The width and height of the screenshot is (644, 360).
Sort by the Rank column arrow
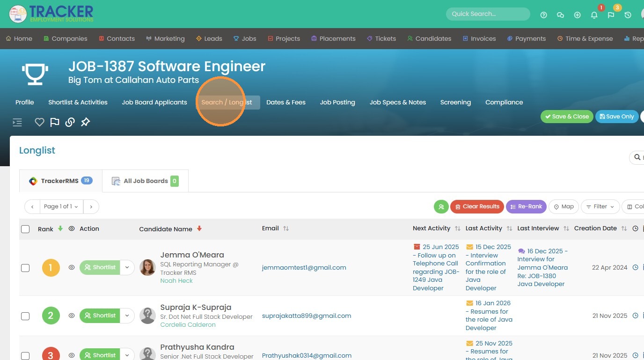[60, 228]
